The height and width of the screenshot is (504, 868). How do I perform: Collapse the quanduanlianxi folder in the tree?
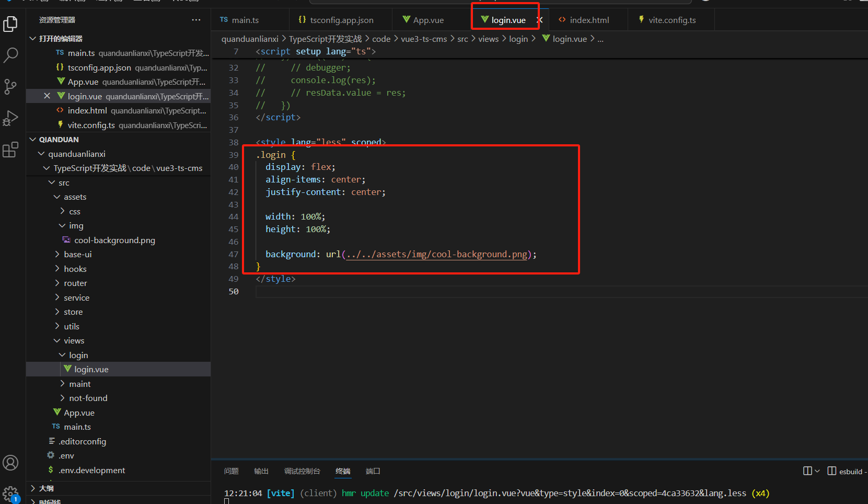(x=42, y=154)
